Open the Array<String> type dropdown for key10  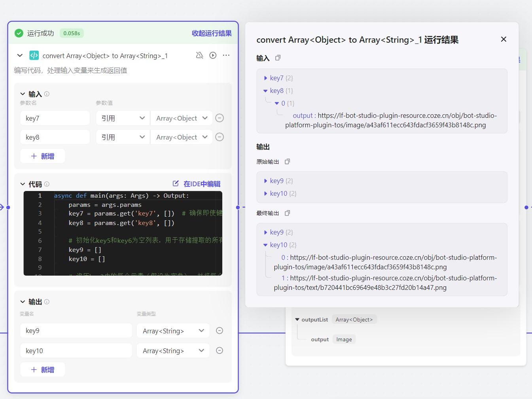[173, 350]
